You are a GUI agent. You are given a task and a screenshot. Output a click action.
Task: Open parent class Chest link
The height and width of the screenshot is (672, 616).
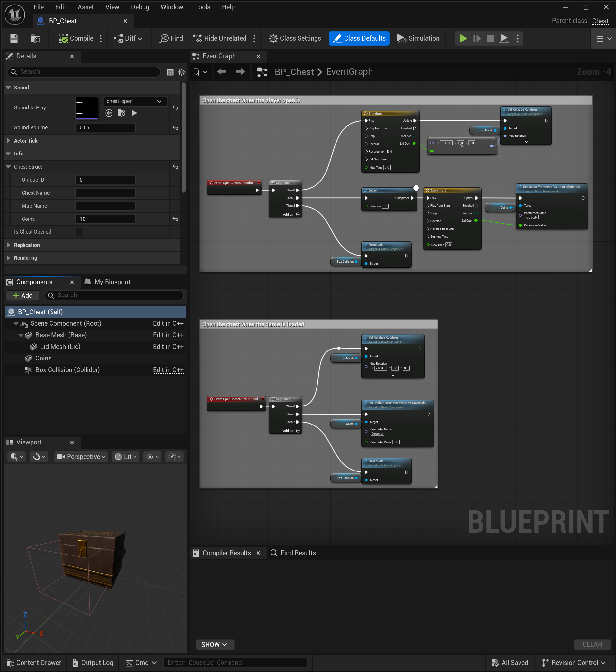point(600,21)
